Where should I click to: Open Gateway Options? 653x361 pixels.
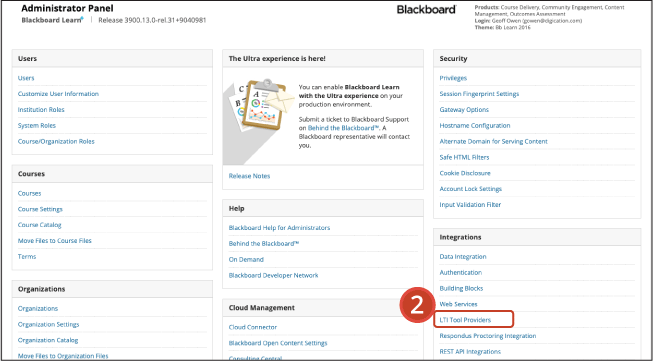[464, 110]
